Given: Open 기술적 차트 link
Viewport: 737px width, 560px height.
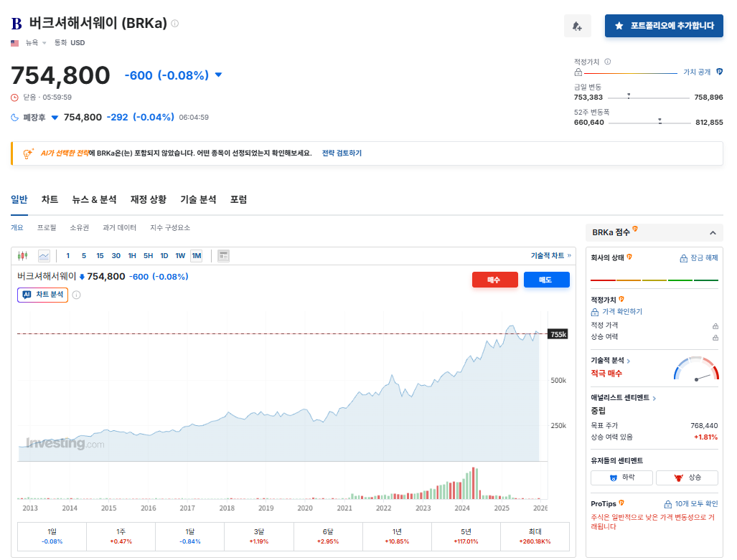Looking at the screenshot, I should click(551, 255).
